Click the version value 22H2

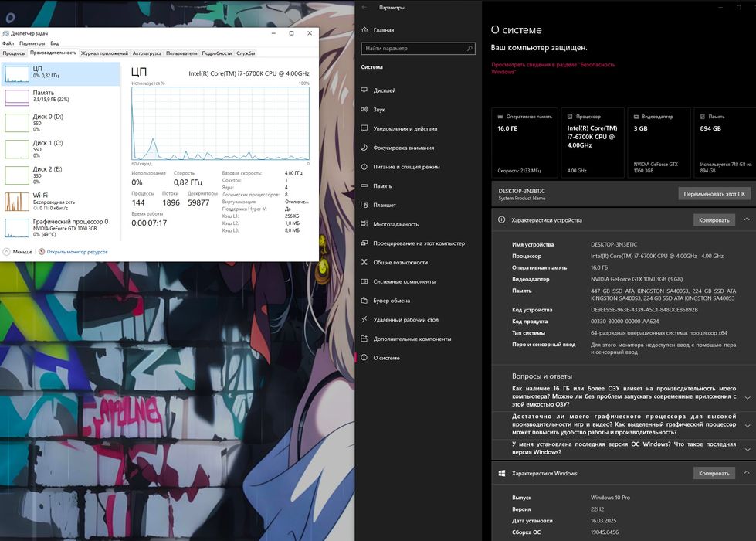597,509
